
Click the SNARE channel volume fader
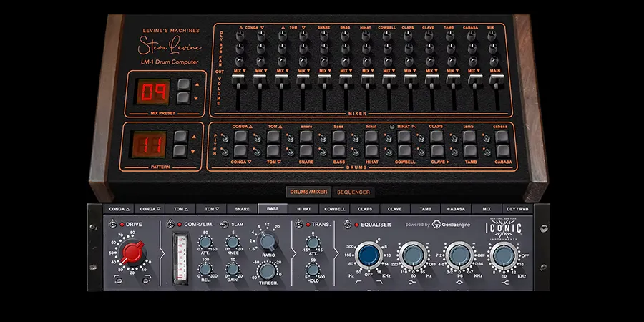(324, 80)
